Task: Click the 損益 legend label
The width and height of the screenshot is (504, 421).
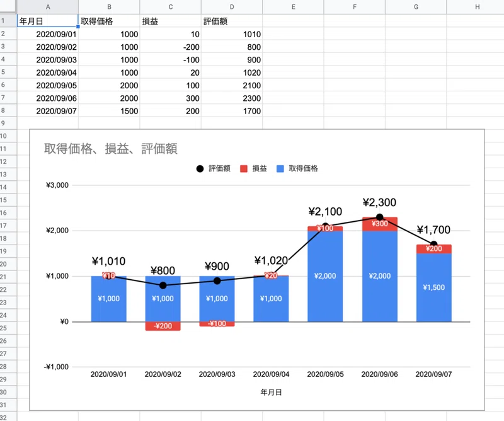Action: coord(260,168)
